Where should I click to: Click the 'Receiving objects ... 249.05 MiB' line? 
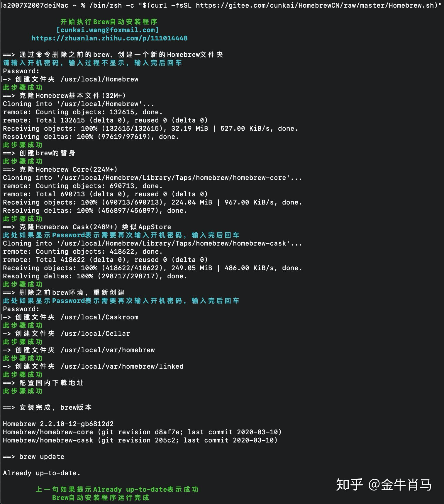[x=152, y=268]
